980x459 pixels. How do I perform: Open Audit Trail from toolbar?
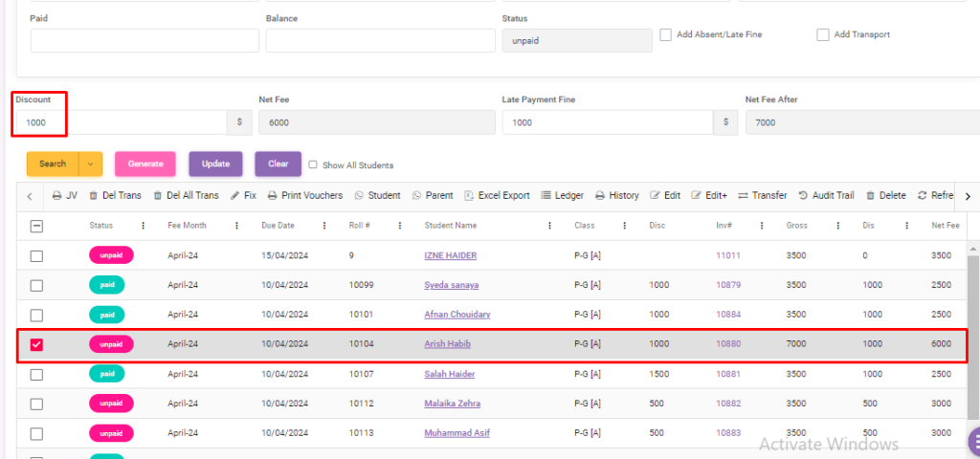803,195
